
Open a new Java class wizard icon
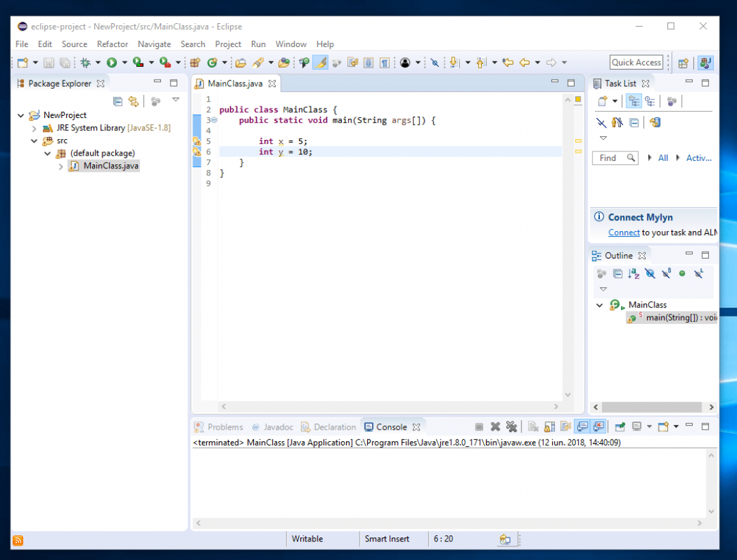pyautogui.click(x=212, y=62)
